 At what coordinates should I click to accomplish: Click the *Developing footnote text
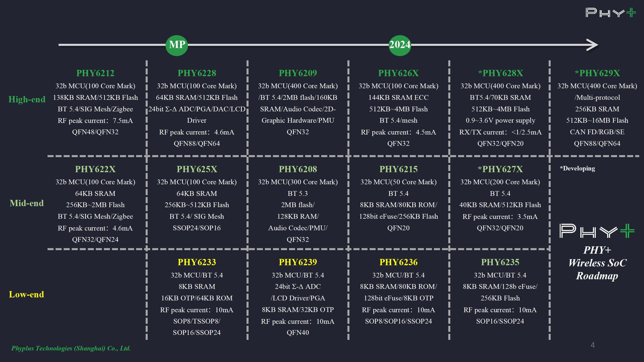point(578,168)
